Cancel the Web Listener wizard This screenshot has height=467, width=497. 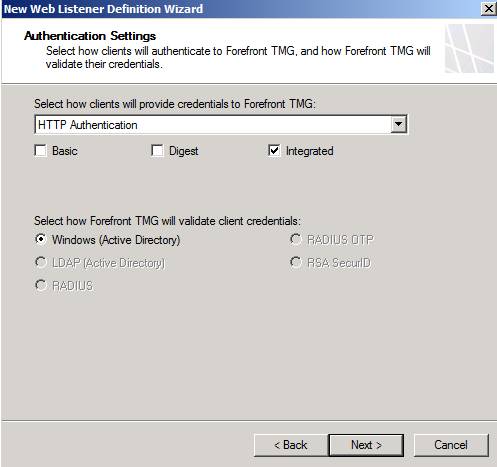pyautogui.click(x=451, y=445)
